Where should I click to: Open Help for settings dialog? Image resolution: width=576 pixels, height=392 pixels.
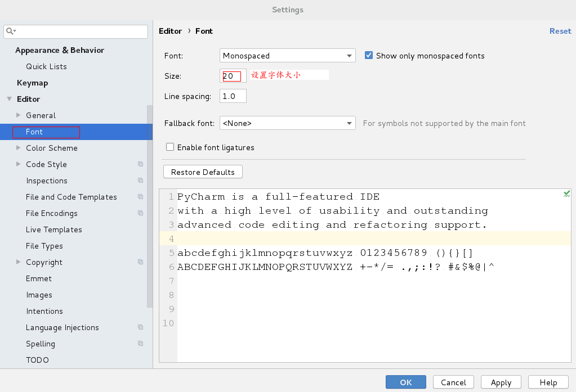click(x=548, y=382)
